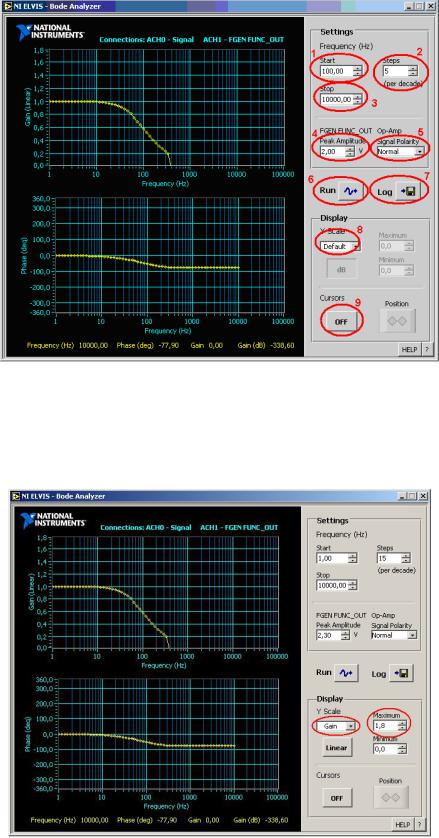Screen dimensions: 439x838
Task: Click the phase curve plot in lower window
Action: coord(167,733)
